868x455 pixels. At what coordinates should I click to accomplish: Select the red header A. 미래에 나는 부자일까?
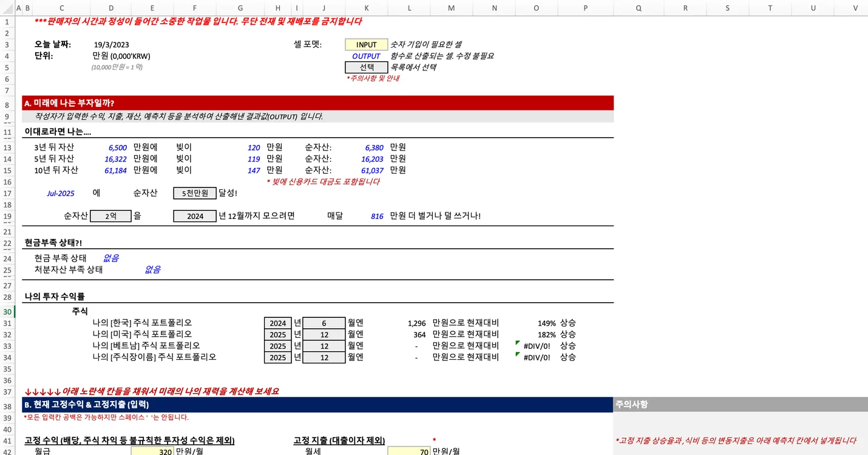click(317, 103)
